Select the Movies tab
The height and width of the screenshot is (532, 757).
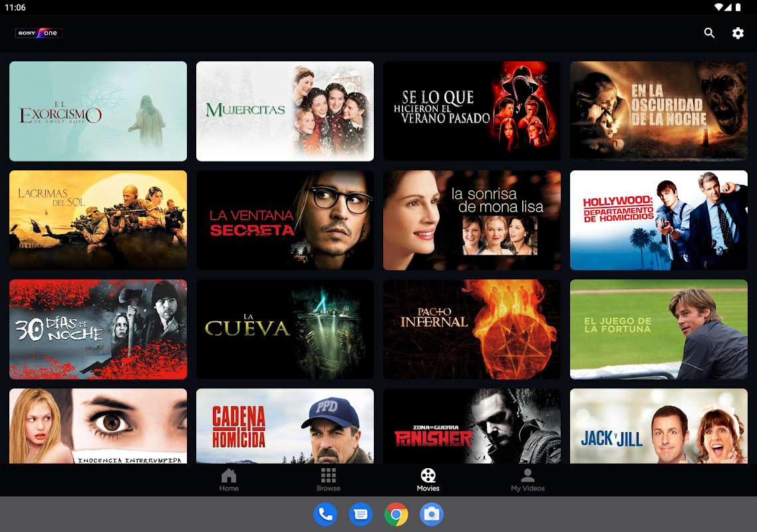pyautogui.click(x=428, y=480)
